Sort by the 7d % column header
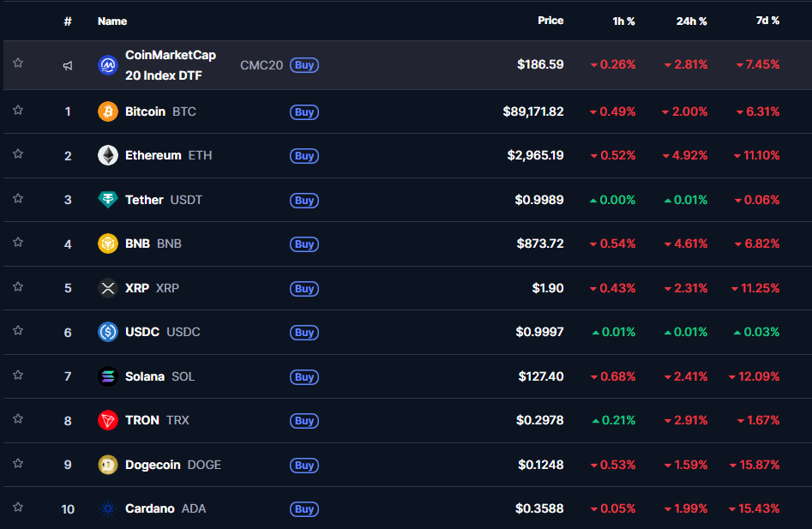 pos(767,21)
